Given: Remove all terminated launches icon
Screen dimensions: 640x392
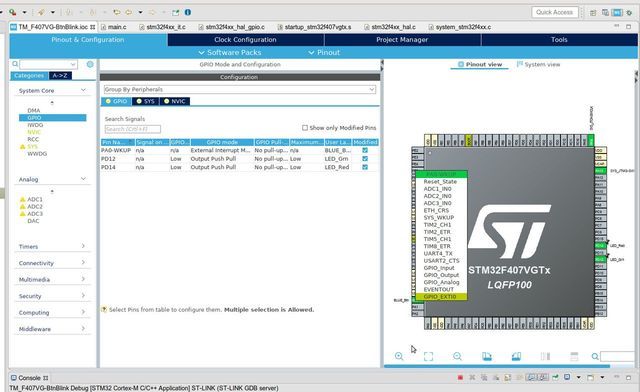Looking at the screenshot, I should click(484, 377).
